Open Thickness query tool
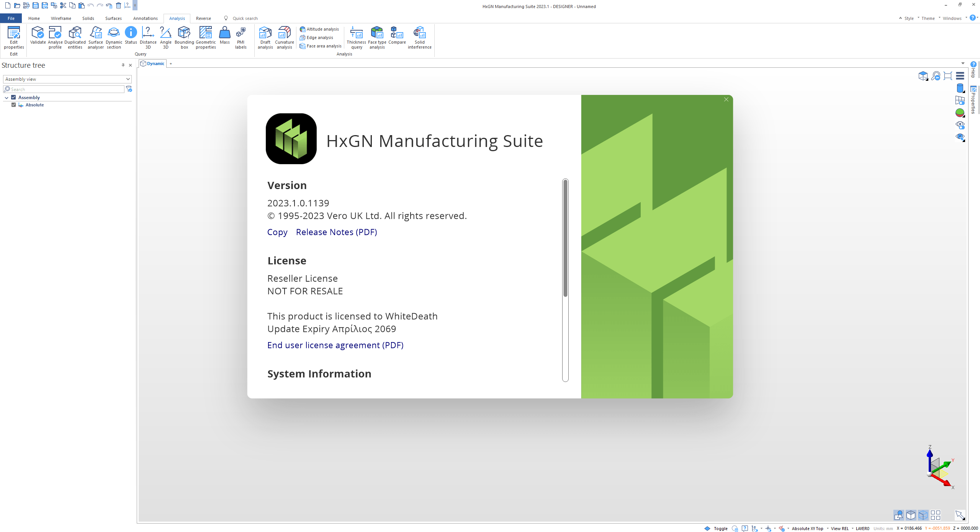The width and height of the screenshot is (980, 532). 357,38
